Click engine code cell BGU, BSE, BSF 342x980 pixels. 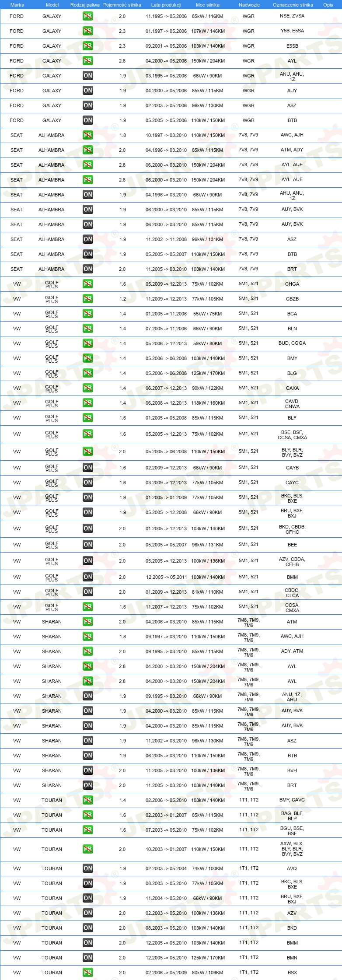click(292, 831)
